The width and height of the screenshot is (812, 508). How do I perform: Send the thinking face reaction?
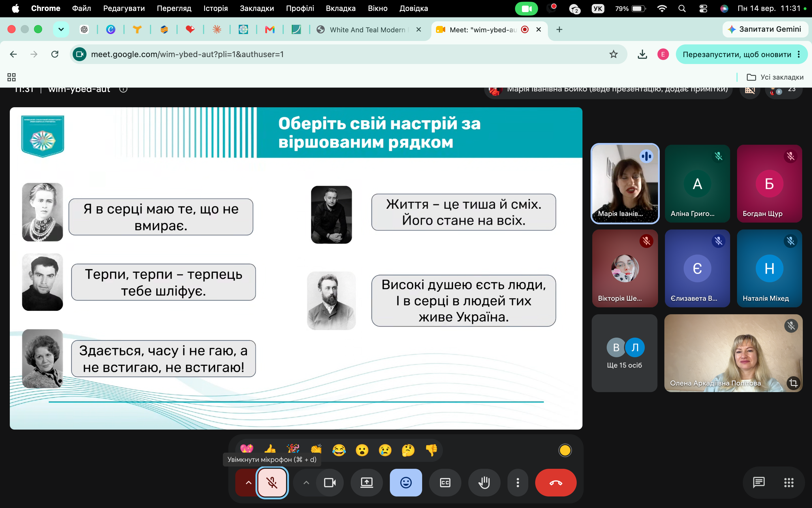(x=408, y=450)
